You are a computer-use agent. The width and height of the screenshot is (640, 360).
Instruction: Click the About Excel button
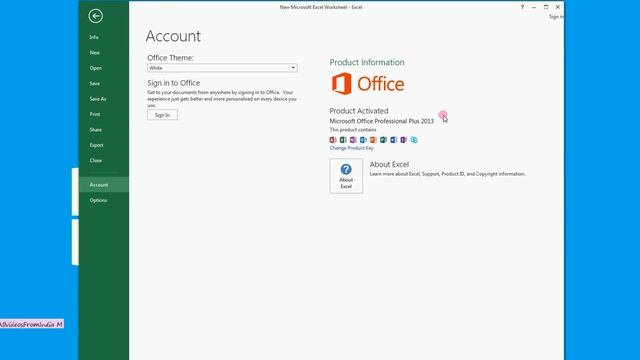click(x=346, y=176)
